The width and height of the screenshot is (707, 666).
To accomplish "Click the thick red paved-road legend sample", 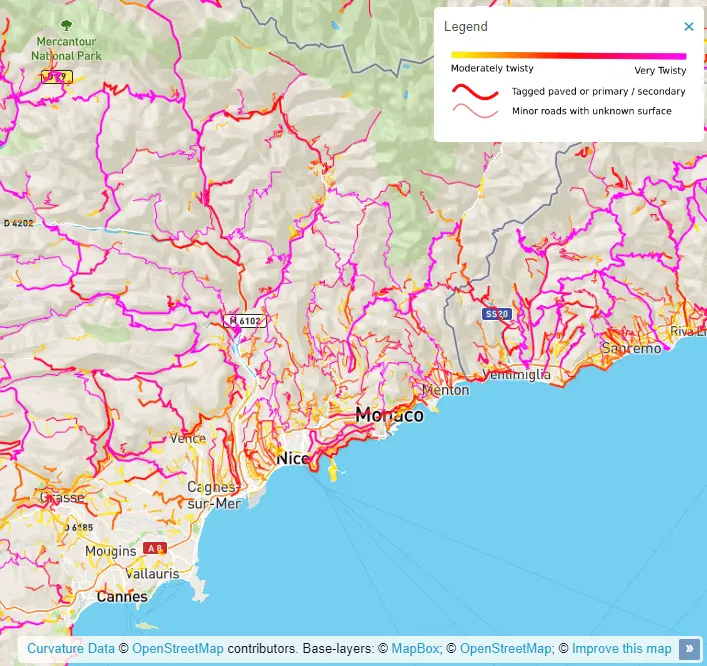I will [474, 91].
